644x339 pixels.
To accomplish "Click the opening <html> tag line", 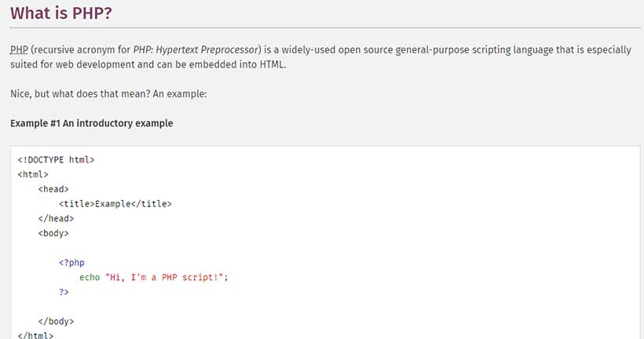I will pyautogui.click(x=33, y=174).
